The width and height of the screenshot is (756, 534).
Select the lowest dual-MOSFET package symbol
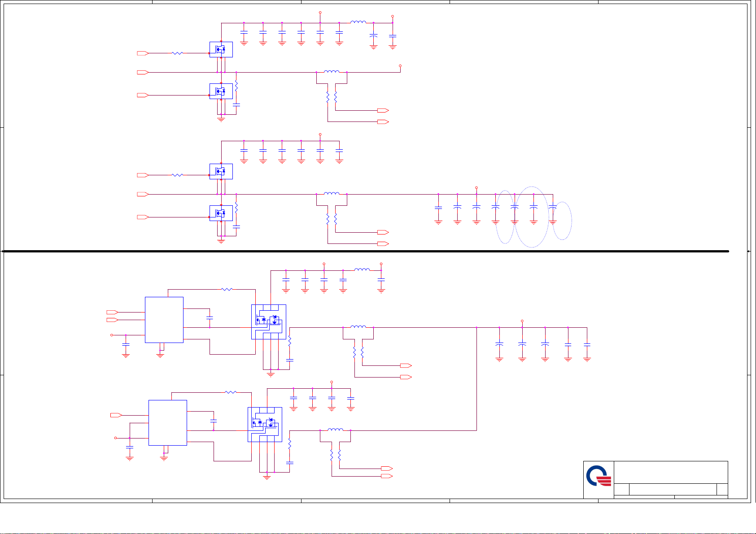(265, 425)
